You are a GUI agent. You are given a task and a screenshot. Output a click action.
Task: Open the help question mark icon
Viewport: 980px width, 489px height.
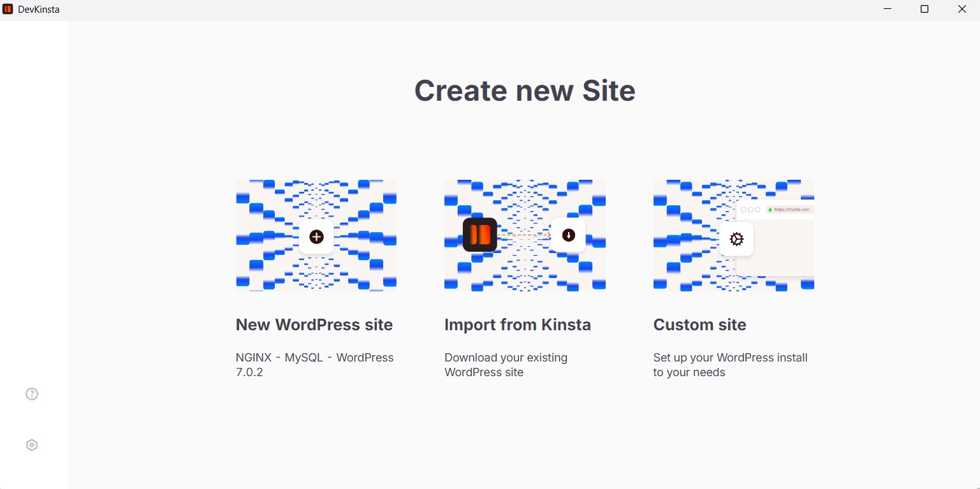tap(32, 394)
